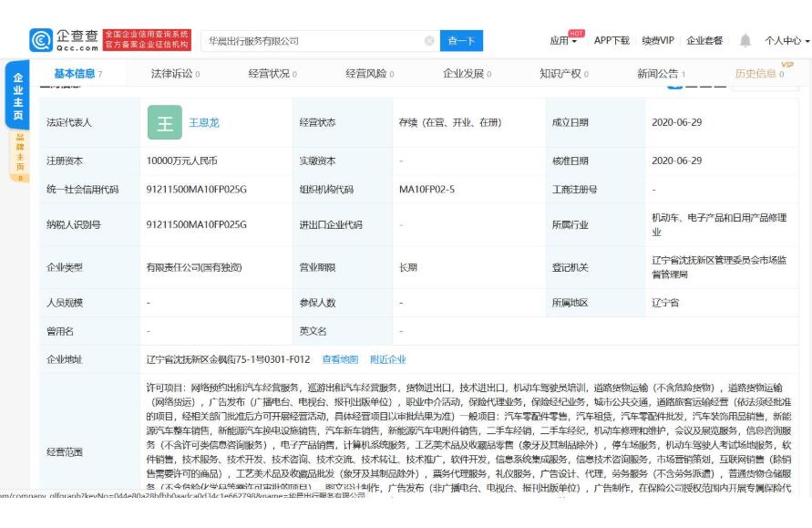Select the 企业主页 side tab
The width and height of the screenshot is (812, 528).
[x=17, y=96]
